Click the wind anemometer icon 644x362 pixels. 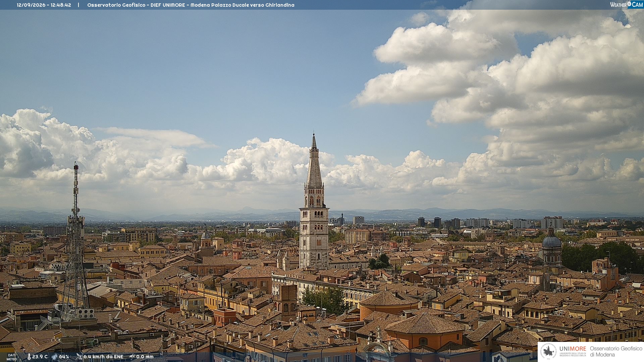(x=79, y=357)
